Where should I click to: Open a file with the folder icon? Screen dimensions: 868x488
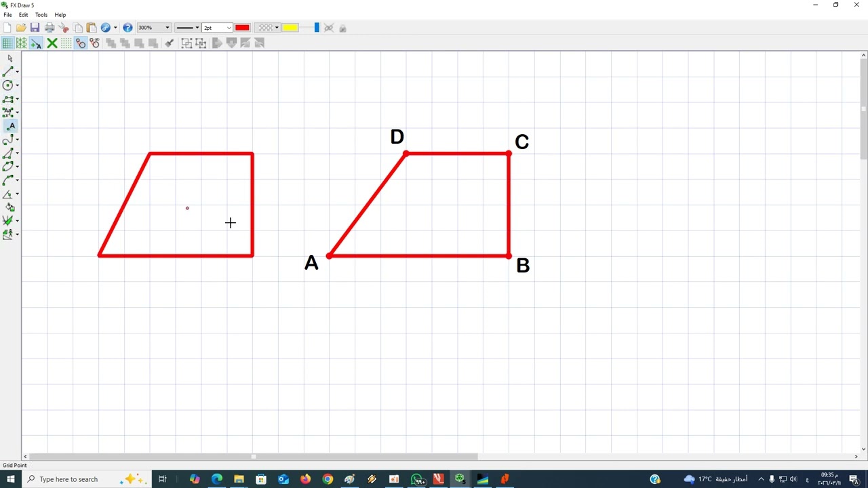click(21, 28)
